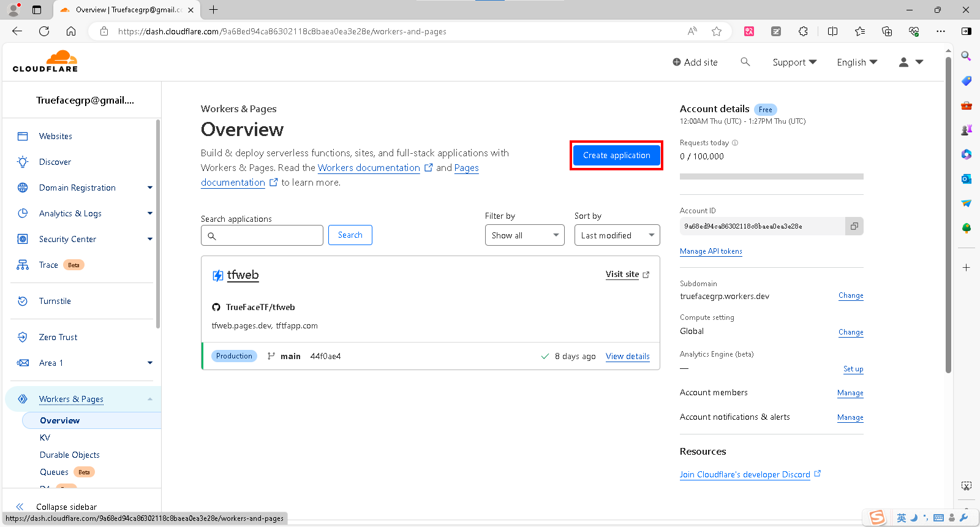
Task: Click the Cloudflare logo
Action: [x=45, y=61]
